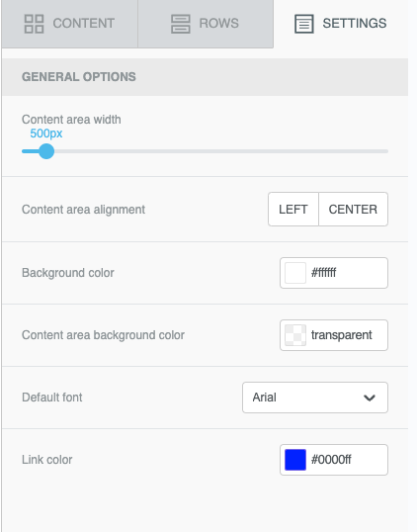
Task: Click the Rows tab stacked-bars icon
Action: (181, 24)
